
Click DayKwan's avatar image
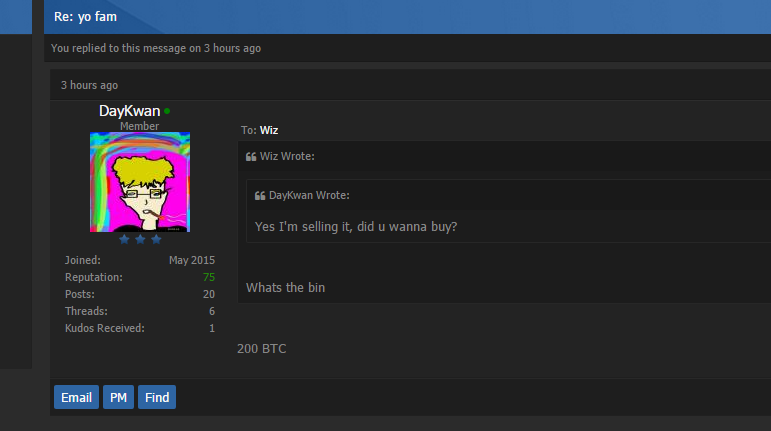(140, 182)
